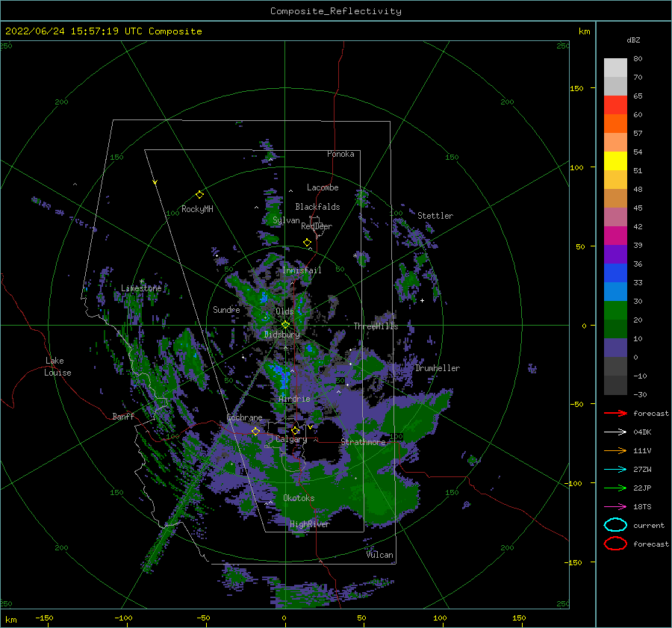Click the RockyMH label
Image resolution: width=672 pixels, height=628 pixels.
coord(197,209)
